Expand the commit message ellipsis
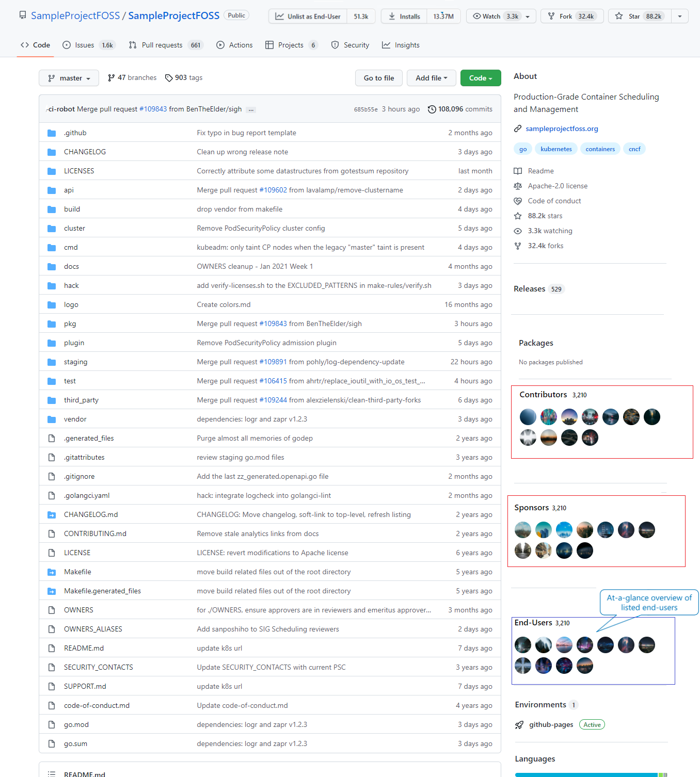 tap(251, 109)
